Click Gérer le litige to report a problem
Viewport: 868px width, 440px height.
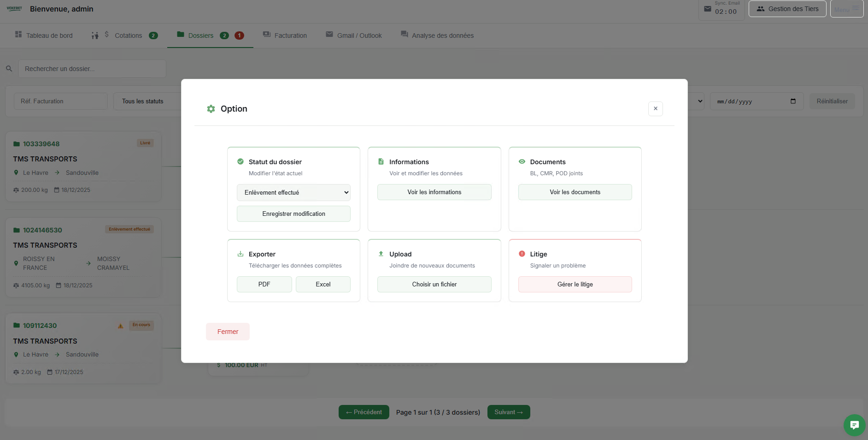click(x=575, y=284)
